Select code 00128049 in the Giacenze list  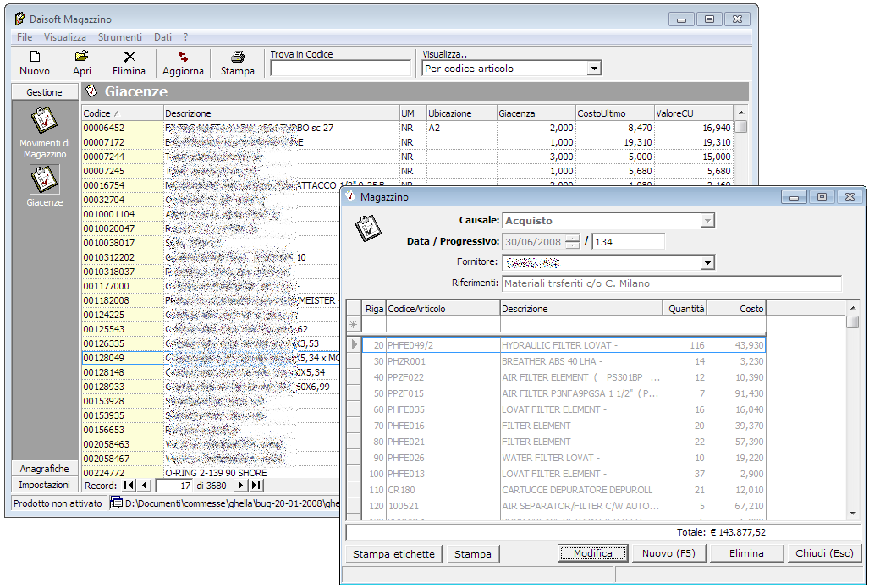(123, 358)
